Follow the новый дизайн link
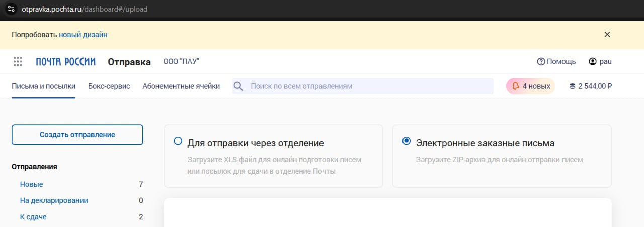 (x=83, y=35)
